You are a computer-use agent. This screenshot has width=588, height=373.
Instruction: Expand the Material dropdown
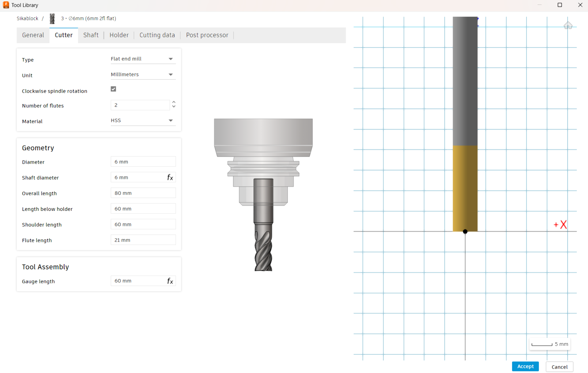pos(143,121)
